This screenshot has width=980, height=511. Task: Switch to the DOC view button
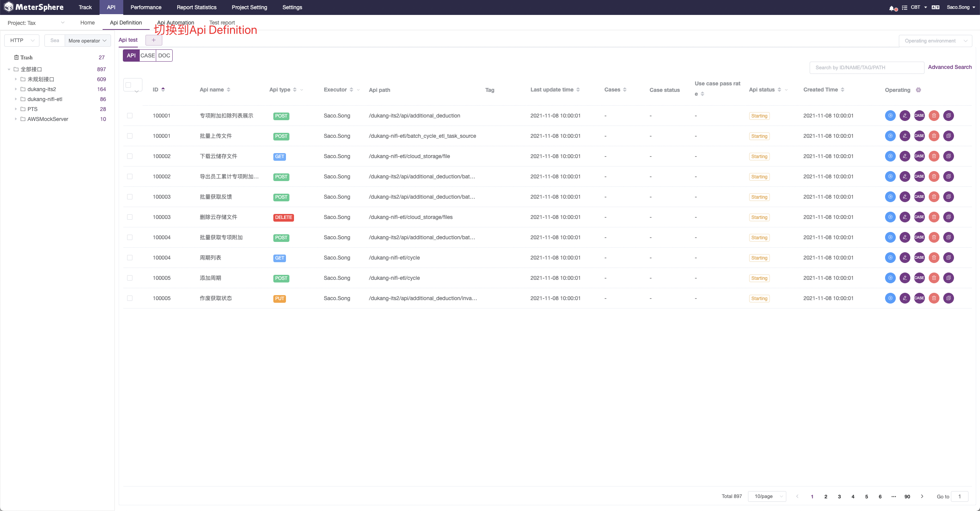[164, 56]
